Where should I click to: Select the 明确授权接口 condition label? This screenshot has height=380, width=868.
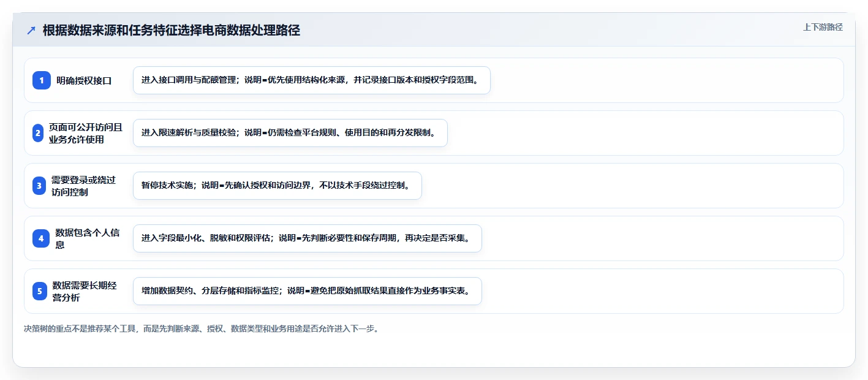(x=84, y=80)
